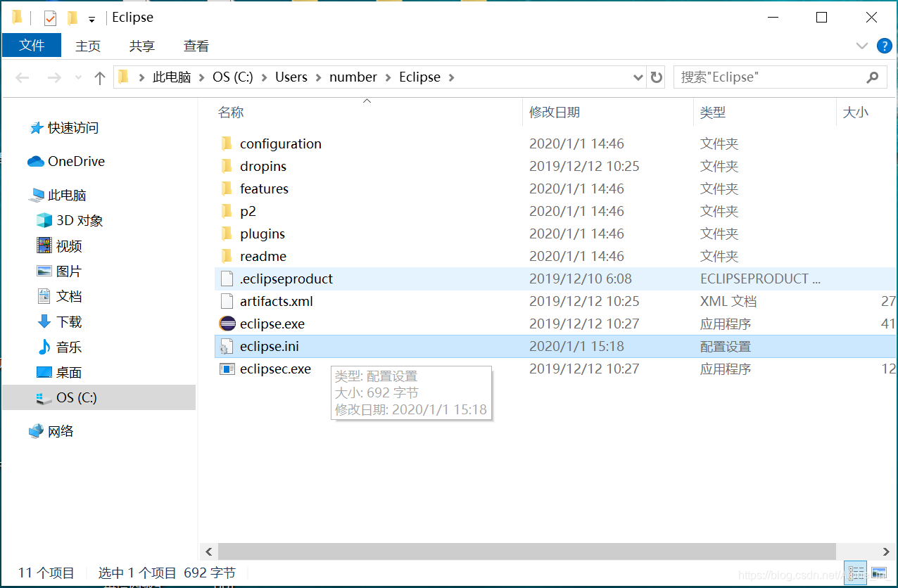Expand the chevron after Eclipse in address bar
Screen dimensions: 898x588
pos(452,77)
